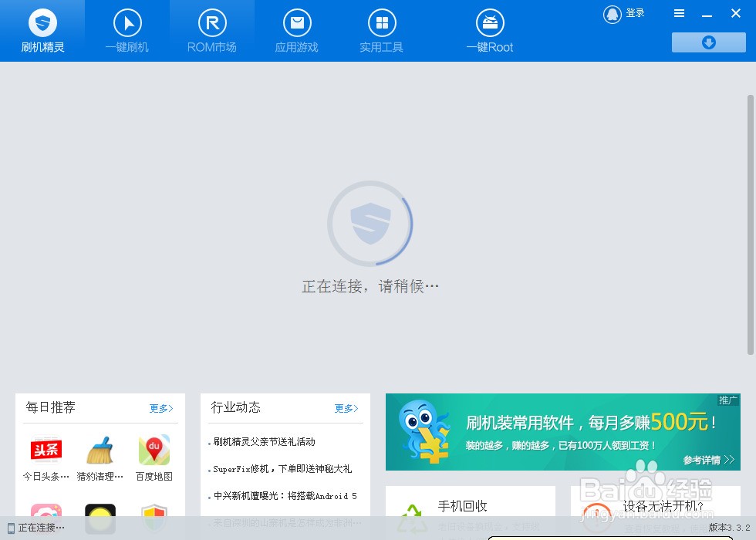Open news 来自深圳的山寨机 article
Viewport: 756px width, 540px height.
pyautogui.click(x=287, y=523)
